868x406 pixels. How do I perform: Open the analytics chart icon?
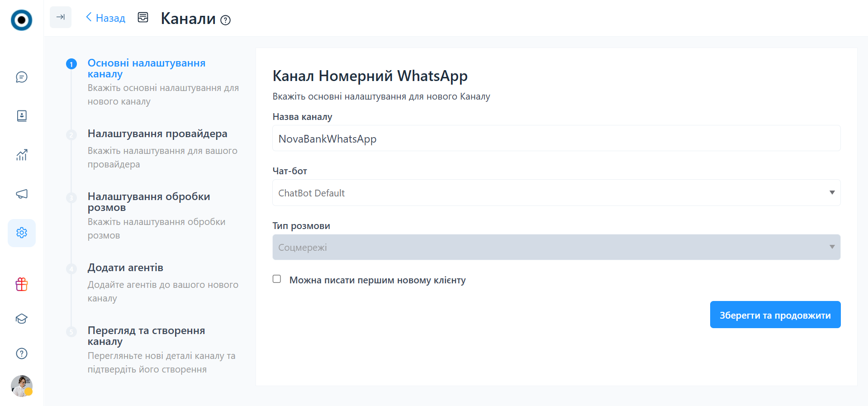(22, 155)
